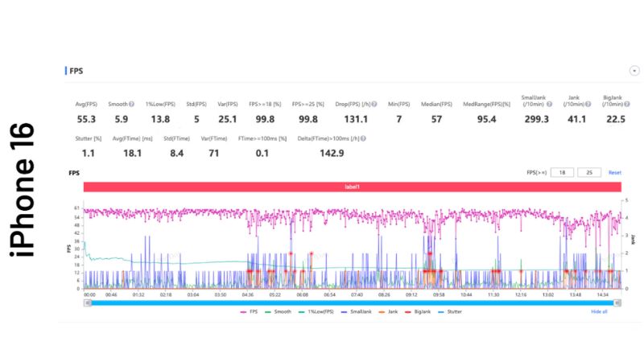The width and height of the screenshot is (644, 362).
Task: Toggle the Stutter series in the legend
Action: (x=450, y=312)
